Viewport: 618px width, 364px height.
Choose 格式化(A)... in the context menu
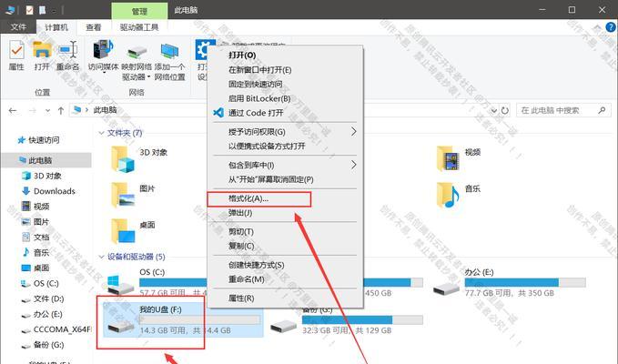(285, 198)
